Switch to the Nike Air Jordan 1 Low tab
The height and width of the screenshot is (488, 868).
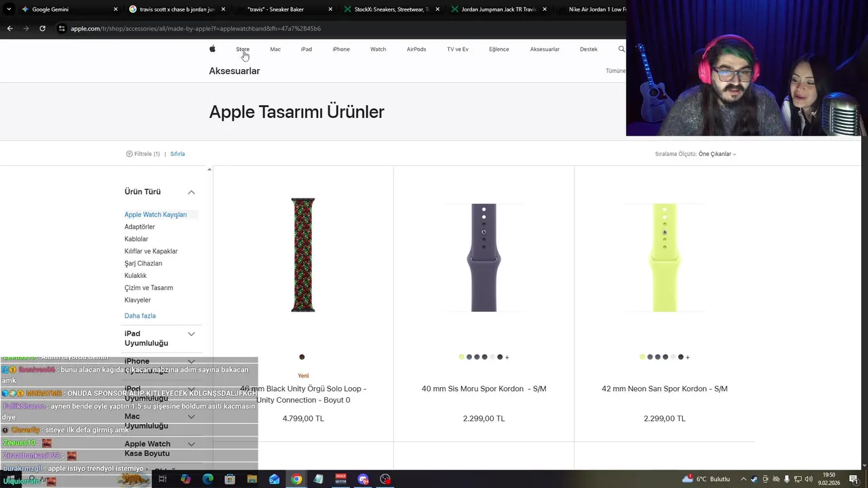[590, 9]
